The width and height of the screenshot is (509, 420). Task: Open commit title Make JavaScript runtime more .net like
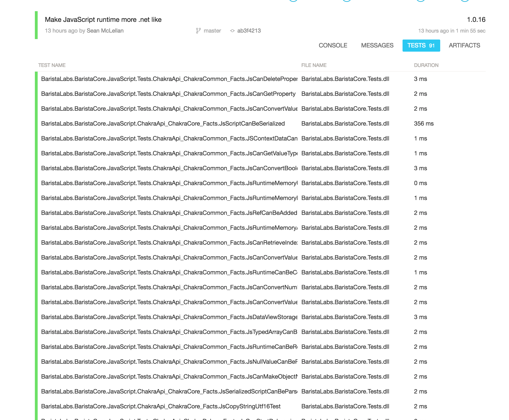pos(103,20)
